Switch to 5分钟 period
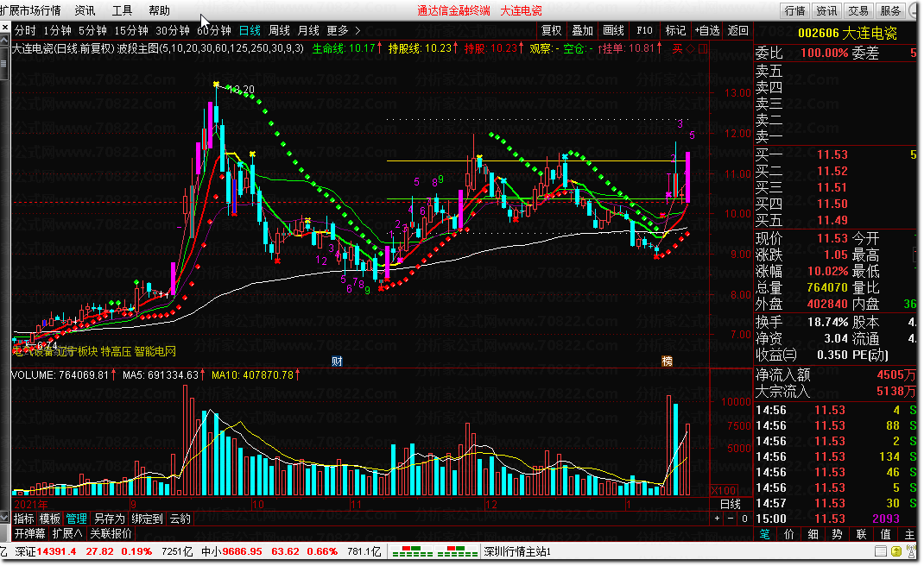Viewport: 924px width, 566px height. (x=92, y=30)
